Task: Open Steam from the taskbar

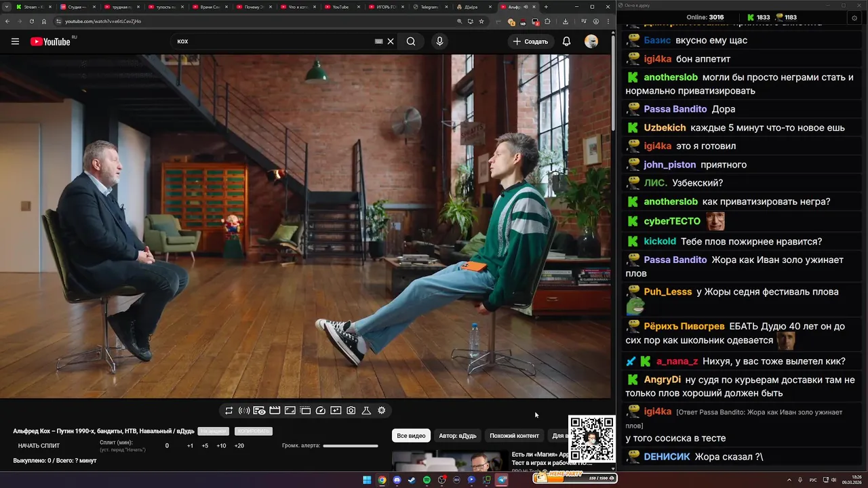Action: click(x=412, y=480)
